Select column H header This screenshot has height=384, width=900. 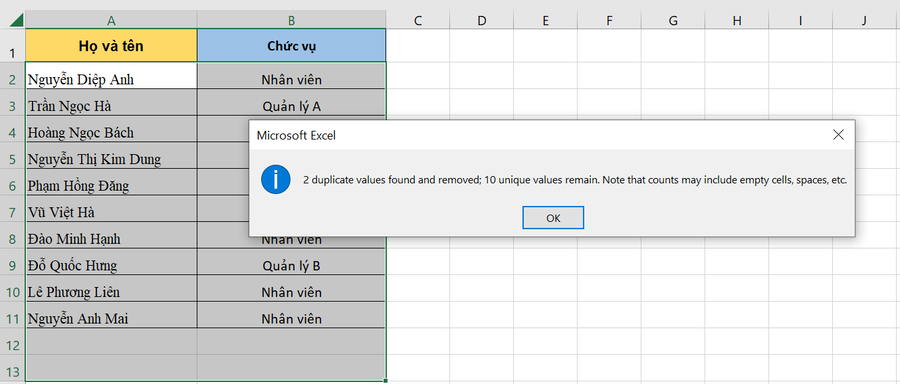(737, 21)
